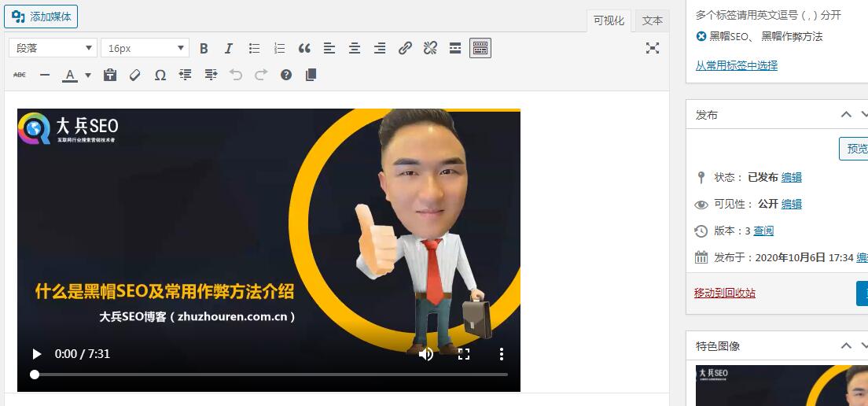
Task: Toggle italic formatting
Action: (x=229, y=48)
